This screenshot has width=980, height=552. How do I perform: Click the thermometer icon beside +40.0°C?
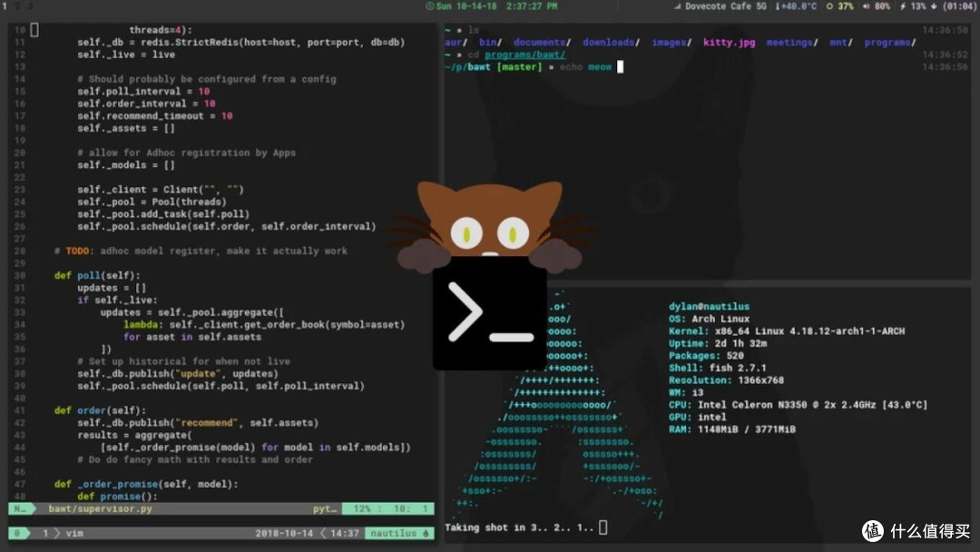[x=778, y=6]
